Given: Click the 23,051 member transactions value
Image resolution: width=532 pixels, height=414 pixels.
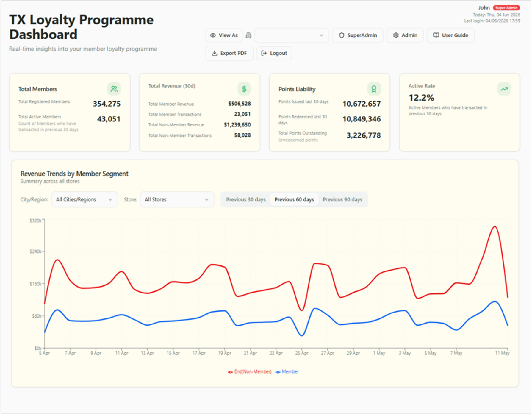Looking at the screenshot, I should (x=242, y=114).
